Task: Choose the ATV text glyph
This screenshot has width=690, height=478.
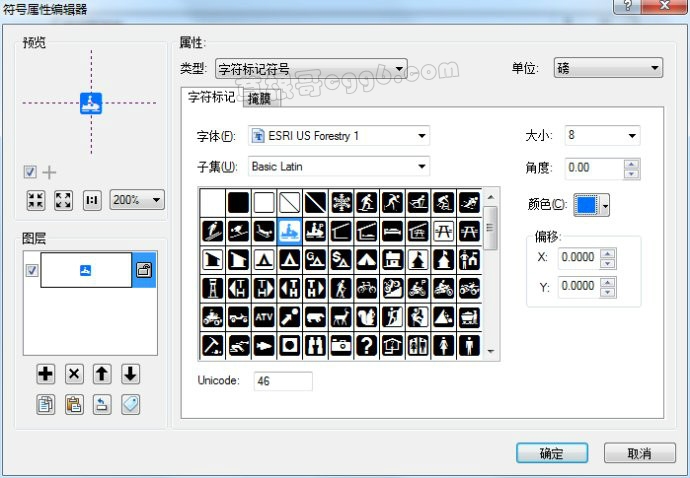Action: click(264, 317)
